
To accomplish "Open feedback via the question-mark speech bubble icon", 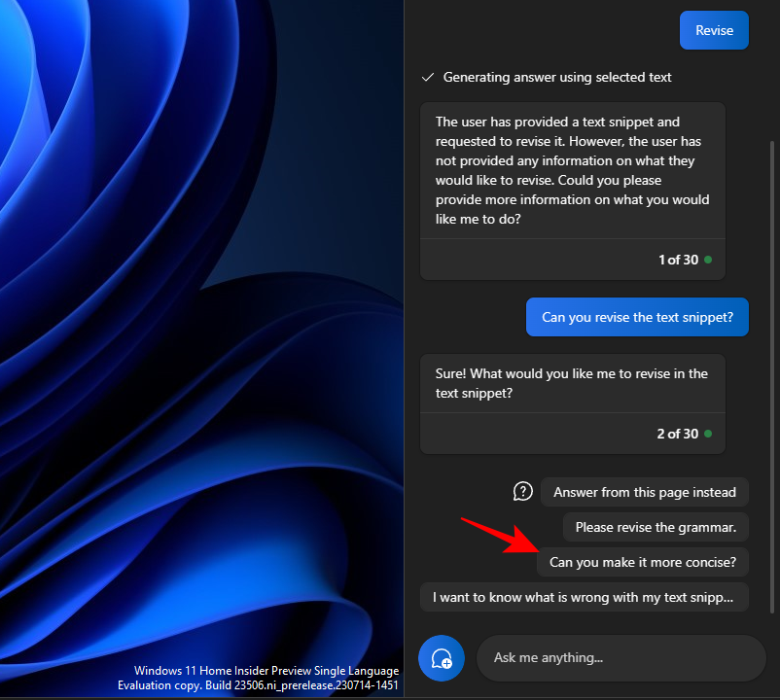I will pos(523,492).
